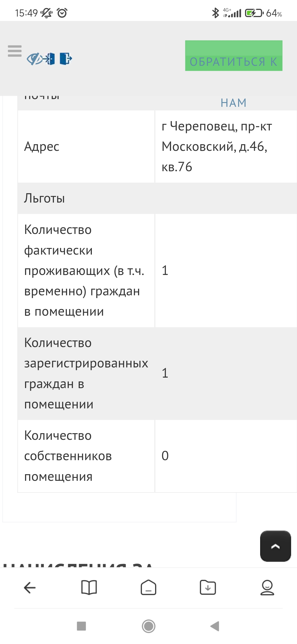This screenshot has height=644, width=297.
Task: Toggle the visually impaired version eye icon
Action: pos(34,59)
